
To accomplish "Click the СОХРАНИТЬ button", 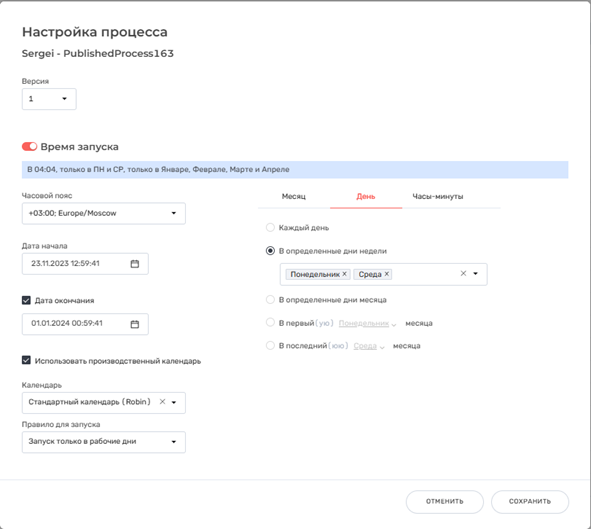I will coord(530,501).
